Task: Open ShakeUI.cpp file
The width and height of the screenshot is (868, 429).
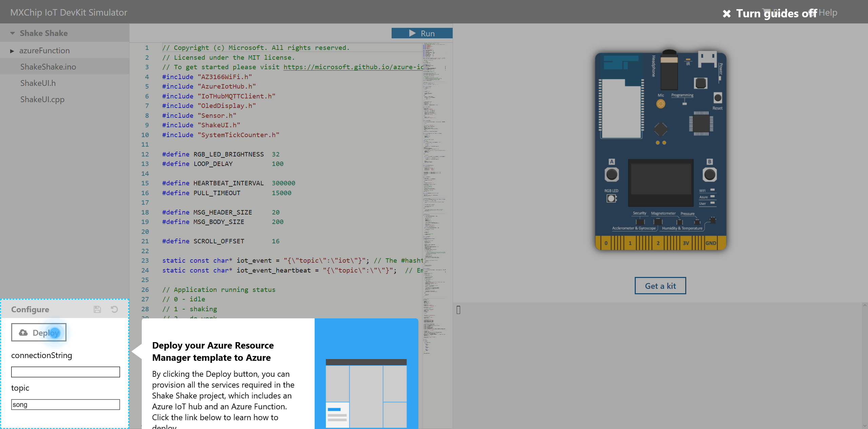Action: tap(42, 99)
